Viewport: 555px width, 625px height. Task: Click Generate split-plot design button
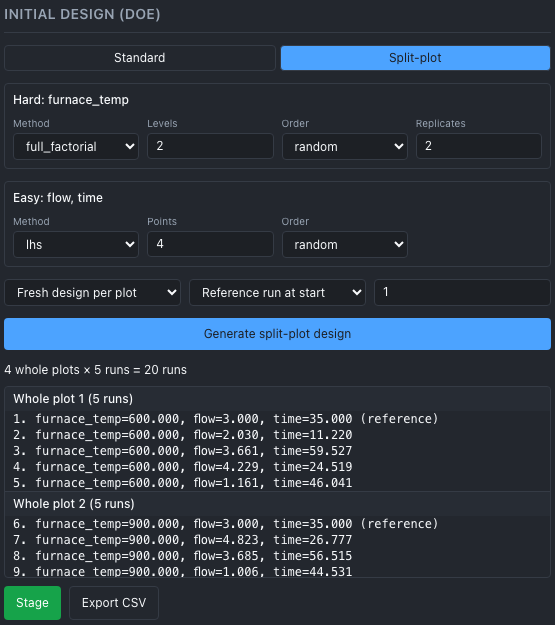pyautogui.click(x=278, y=334)
